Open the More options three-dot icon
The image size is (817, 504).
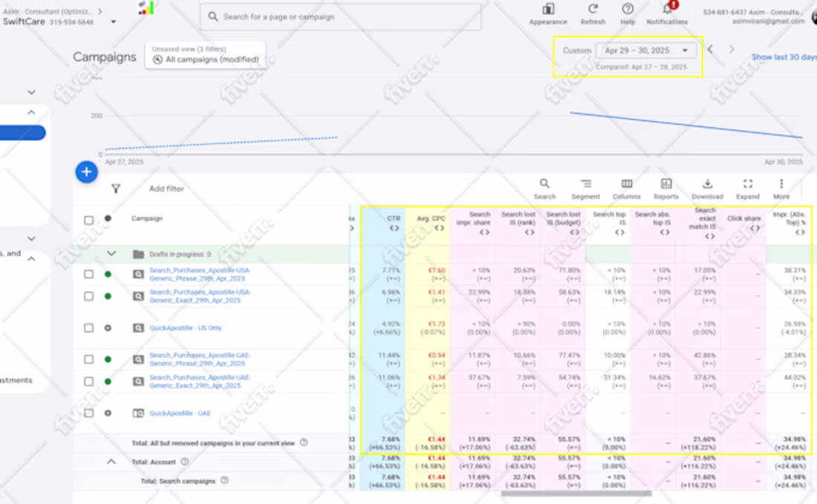[781, 184]
